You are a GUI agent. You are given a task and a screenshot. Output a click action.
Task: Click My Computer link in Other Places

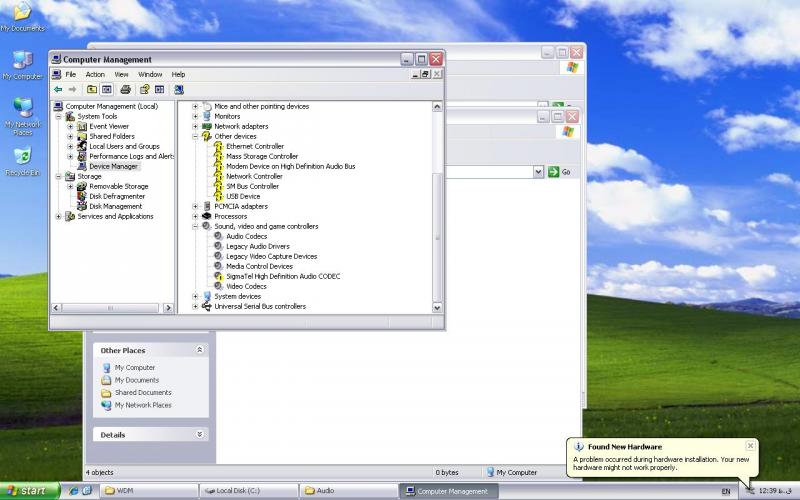coord(135,367)
